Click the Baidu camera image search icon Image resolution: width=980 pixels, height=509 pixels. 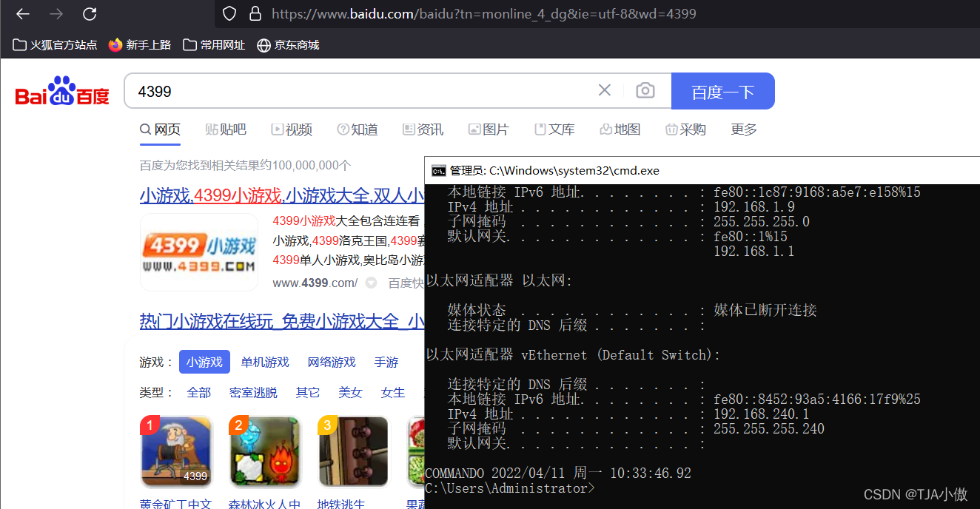[645, 90]
